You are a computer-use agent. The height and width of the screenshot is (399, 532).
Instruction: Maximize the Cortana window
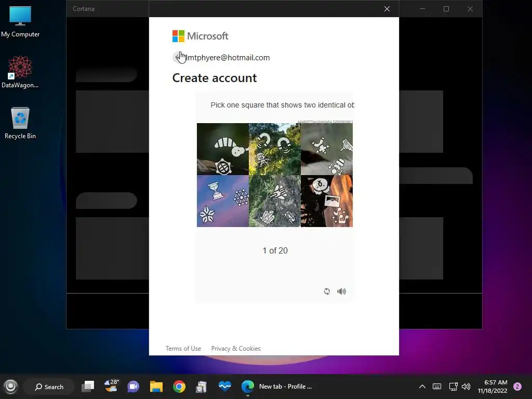446,9
